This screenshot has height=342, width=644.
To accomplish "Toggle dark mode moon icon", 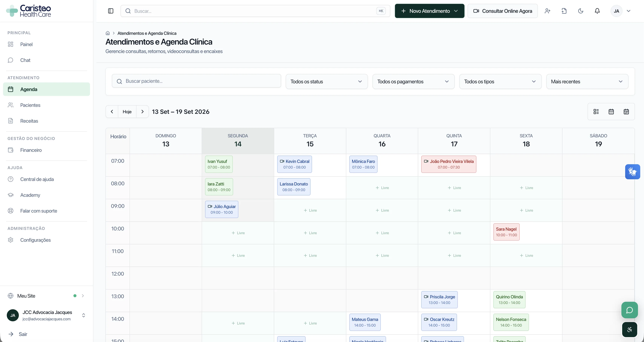I will coord(581,11).
